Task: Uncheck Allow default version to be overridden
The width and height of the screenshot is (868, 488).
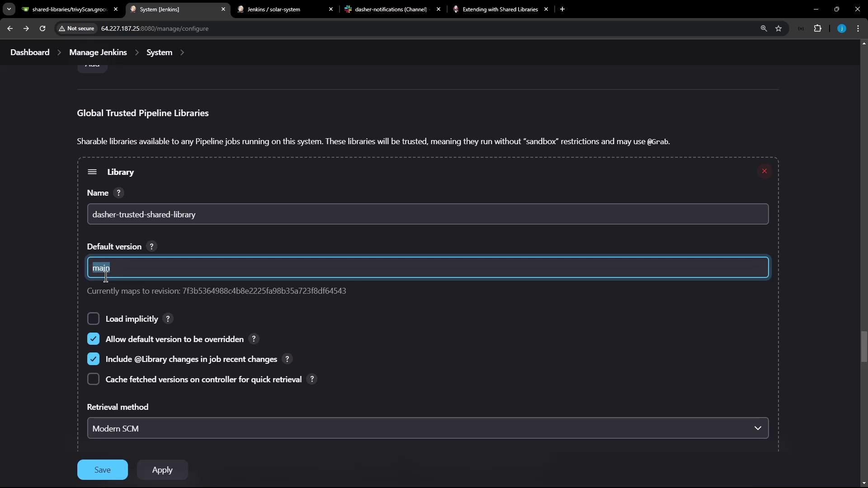Action: pyautogui.click(x=93, y=339)
